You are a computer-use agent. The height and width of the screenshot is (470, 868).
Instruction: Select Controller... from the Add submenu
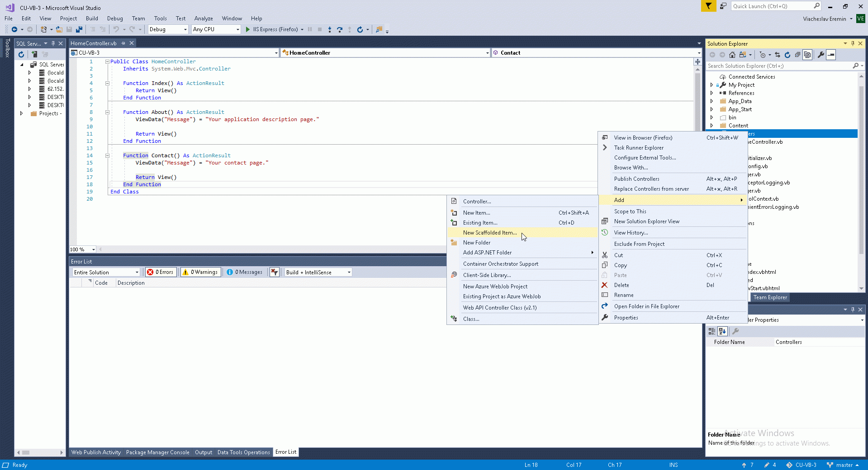pyautogui.click(x=522, y=202)
